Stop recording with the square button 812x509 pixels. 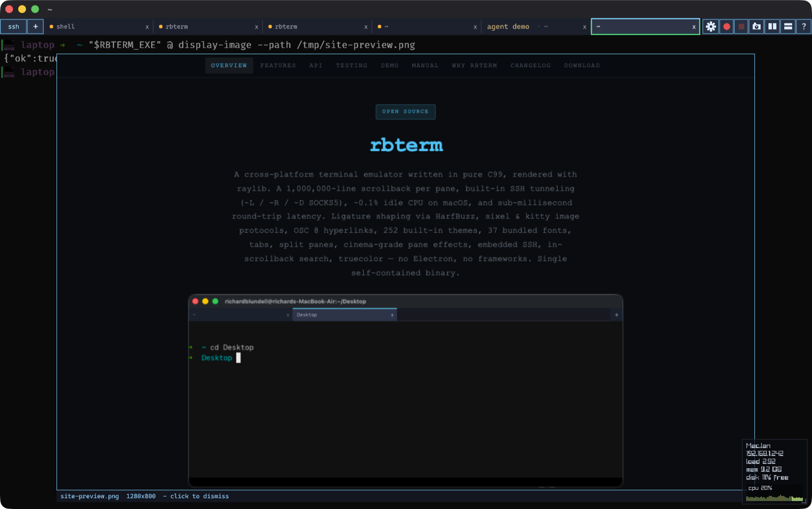741,26
